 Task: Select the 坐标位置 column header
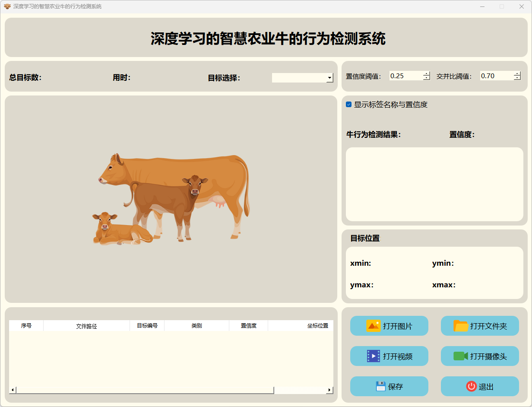point(301,326)
